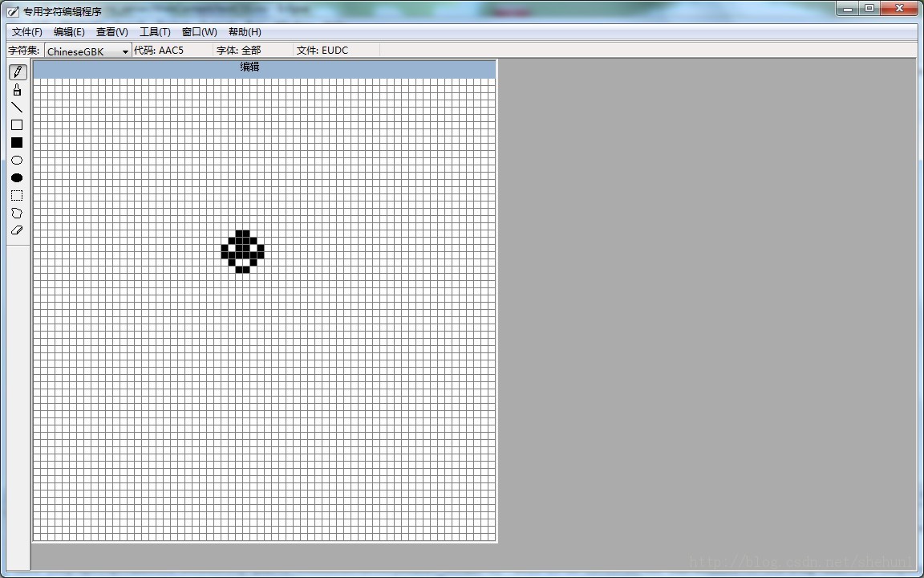Click the 编辑 grid window title bar
The height and width of the screenshot is (578, 924).
click(265, 68)
